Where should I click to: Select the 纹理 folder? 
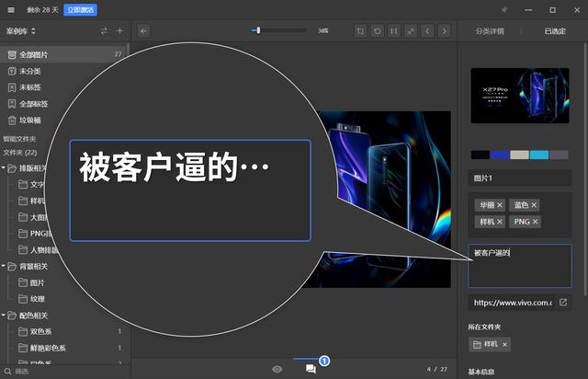[38, 299]
